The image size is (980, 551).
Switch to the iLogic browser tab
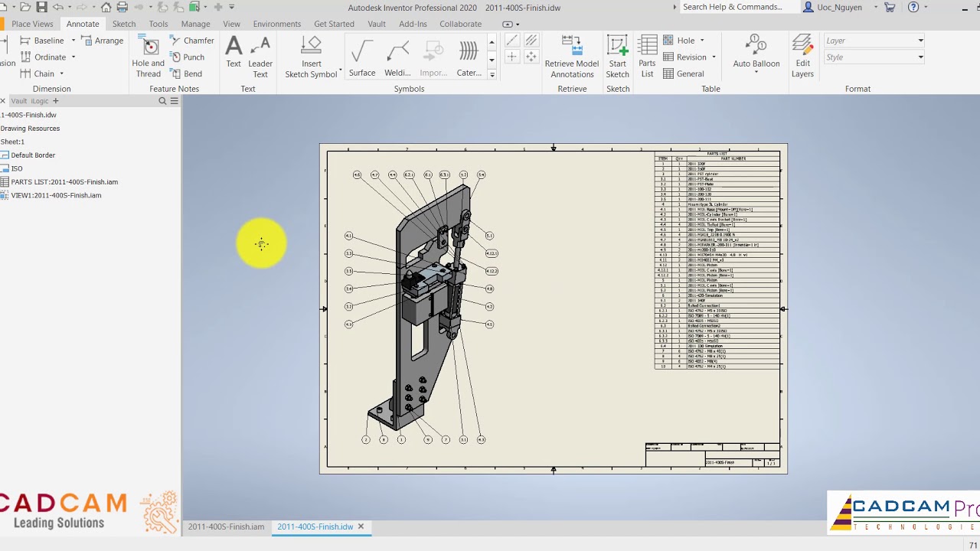pyautogui.click(x=40, y=101)
